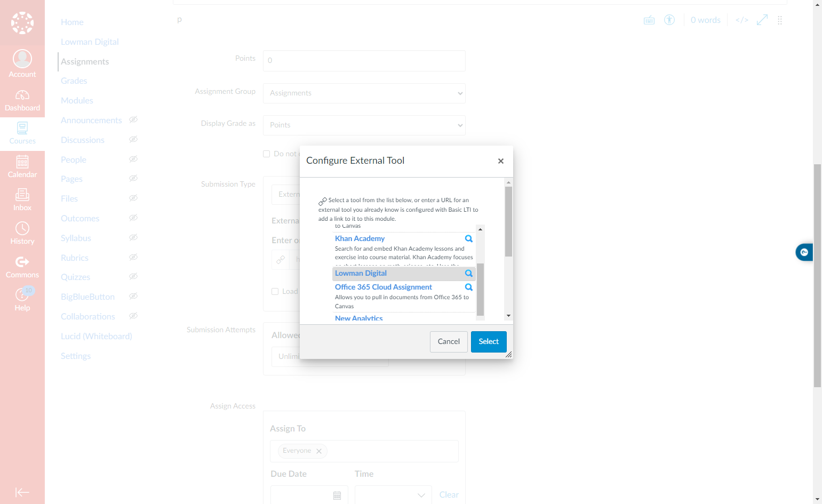
Task: Toggle visibility eye for People
Action: click(x=133, y=159)
